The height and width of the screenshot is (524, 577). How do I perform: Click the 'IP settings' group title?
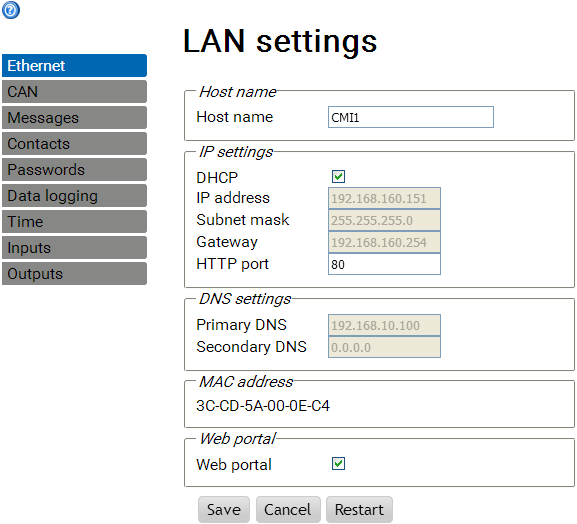[x=236, y=152]
